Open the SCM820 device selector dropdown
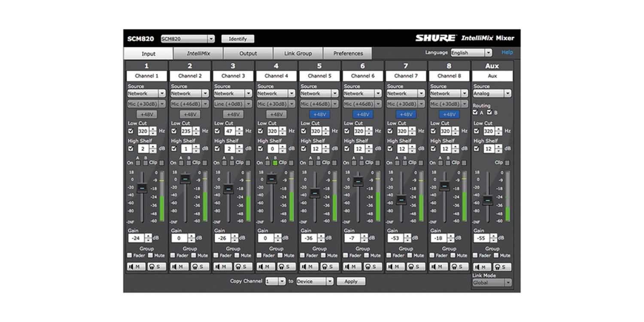 coord(188,39)
